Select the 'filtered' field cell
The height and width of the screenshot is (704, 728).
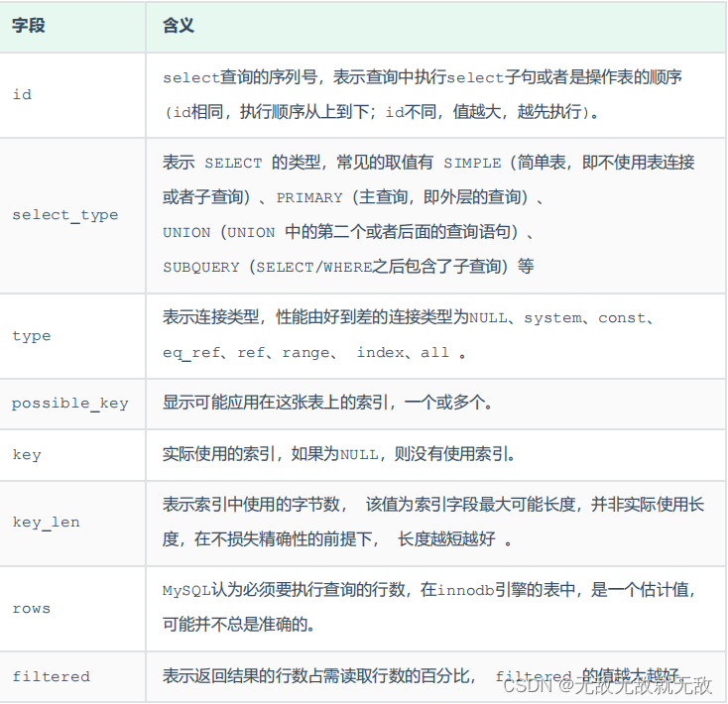click(x=72, y=676)
